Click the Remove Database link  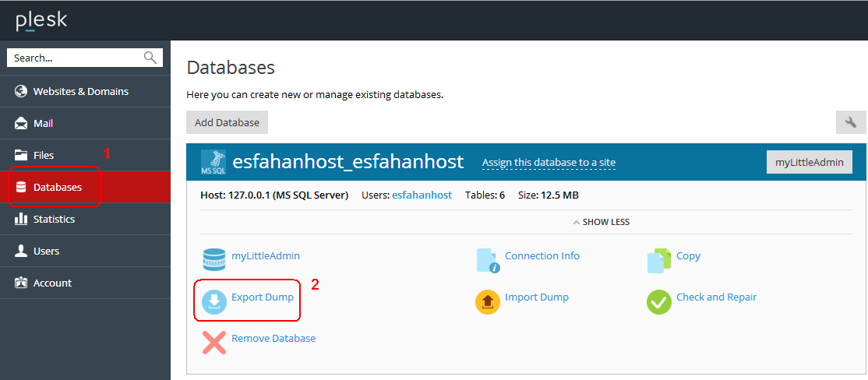click(273, 339)
